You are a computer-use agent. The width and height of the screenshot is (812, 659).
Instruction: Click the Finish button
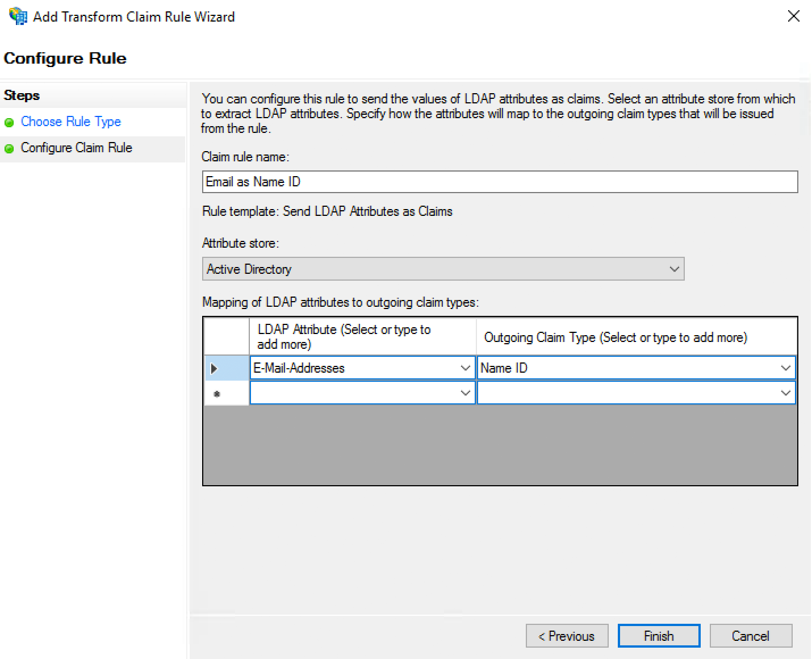click(658, 636)
